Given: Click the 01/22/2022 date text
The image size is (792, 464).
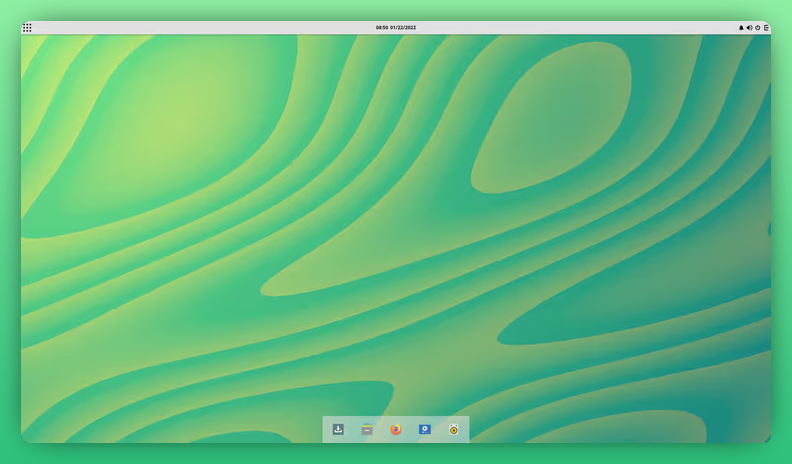Looking at the screenshot, I should pos(403,28).
